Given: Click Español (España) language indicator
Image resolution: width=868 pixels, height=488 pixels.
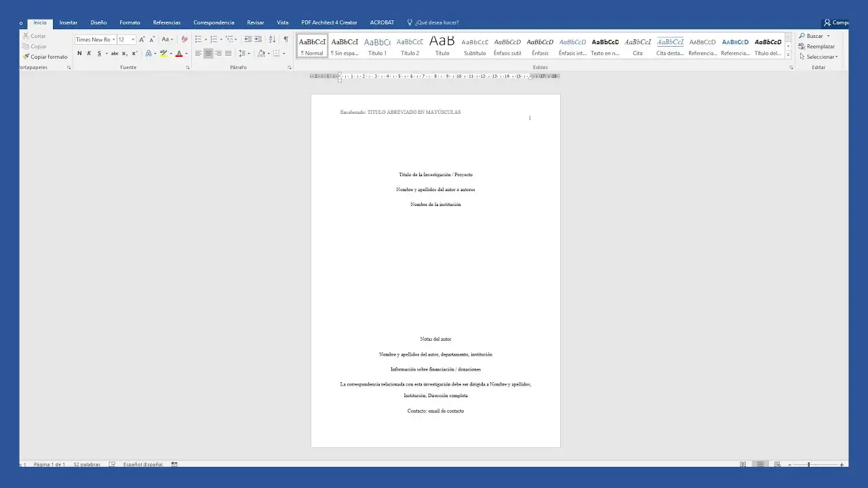Looking at the screenshot, I should [x=143, y=464].
